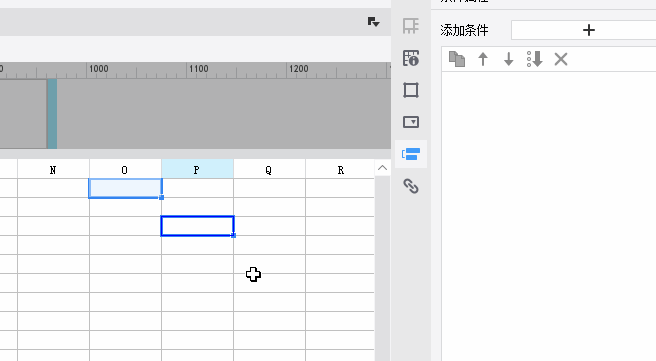
Task: Select column header R
Action: (x=340, y=169)
